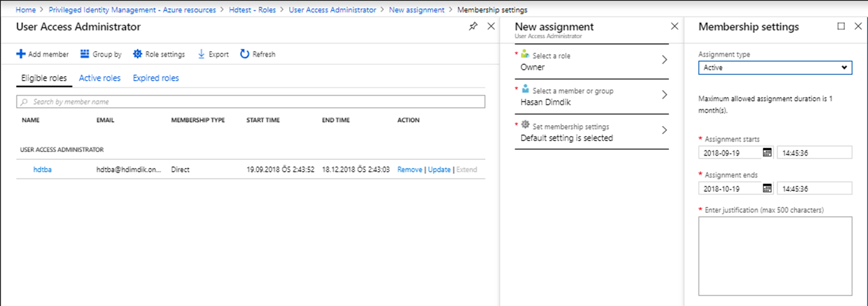Switch to the Expired roles tab
The image size is (868, 306).
click(156, 79)
